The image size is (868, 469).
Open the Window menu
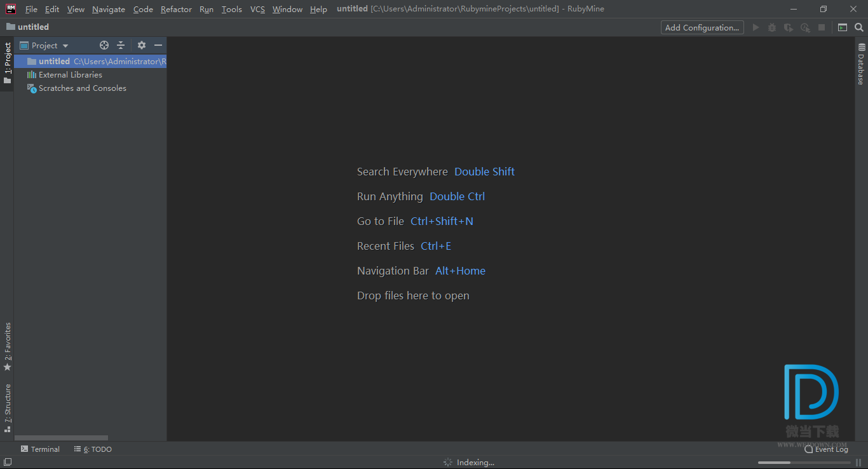[x=287, y=9]
